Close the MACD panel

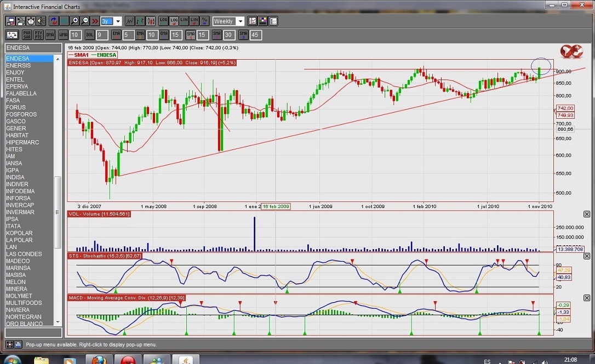[x=587, y=298]
